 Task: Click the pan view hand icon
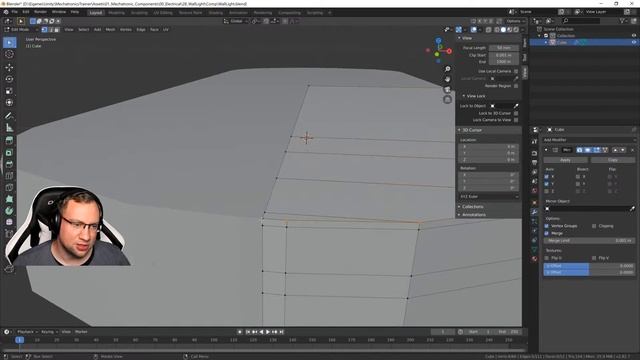tap(447, 79)
